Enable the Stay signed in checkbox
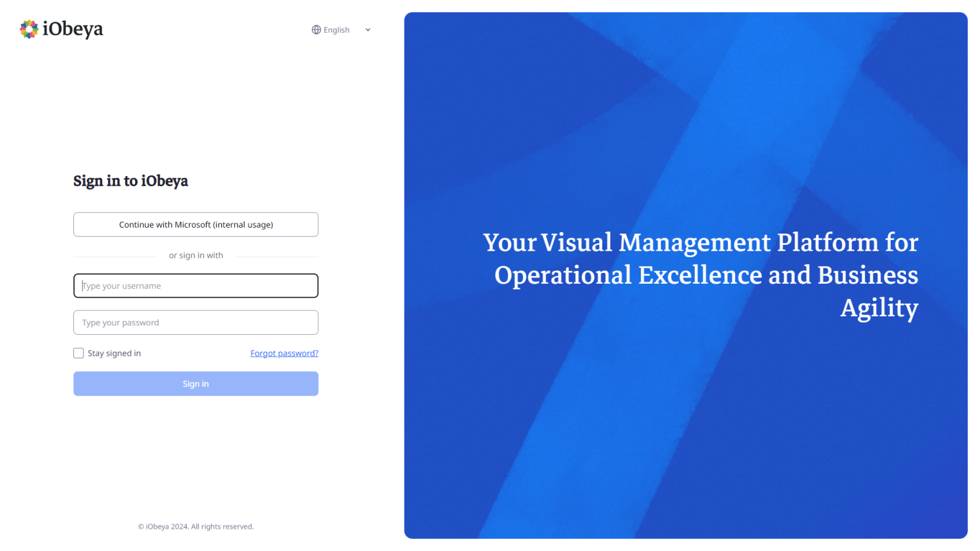This screenshot has height=551, width=980. 78,353
